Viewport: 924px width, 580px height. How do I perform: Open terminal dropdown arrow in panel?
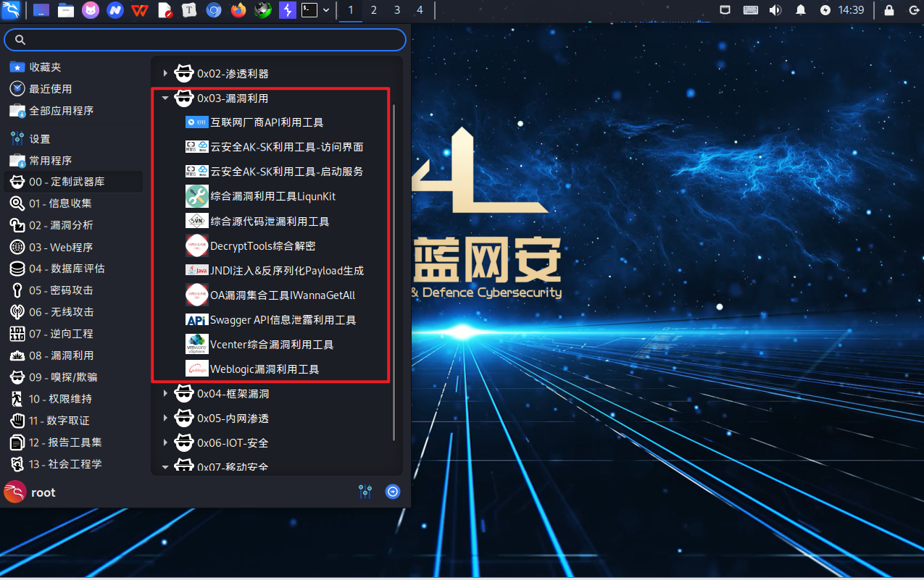click(326, 10)
